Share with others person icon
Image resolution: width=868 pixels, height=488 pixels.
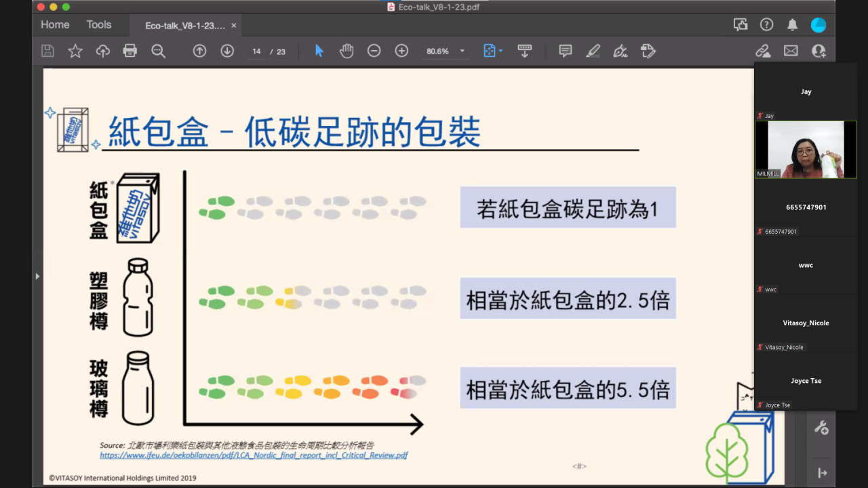click(818, 51)
